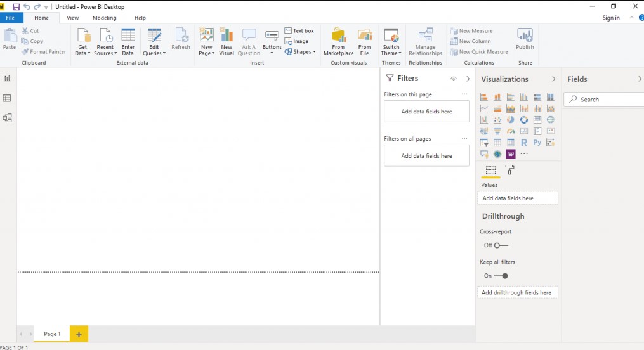644x350 pixels.
Task: Switch to Data view in left sidebar
Action: pyautogui.click(x=8, y=98)
